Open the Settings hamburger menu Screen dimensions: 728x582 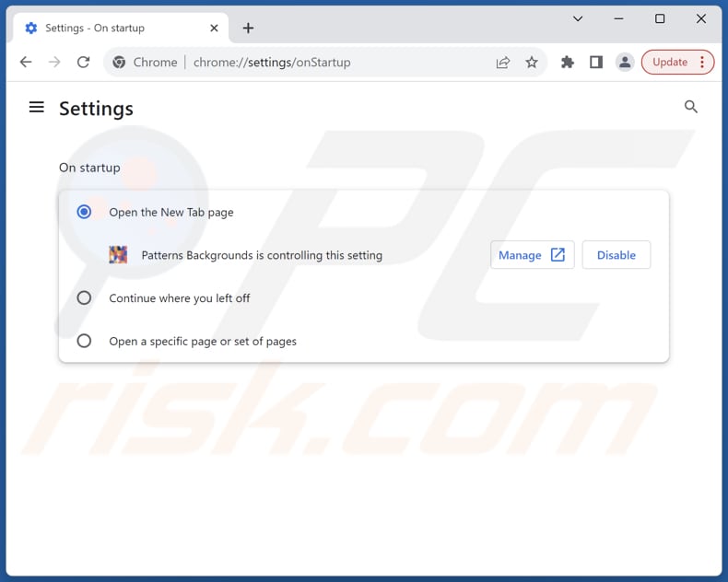click(37, 107)
